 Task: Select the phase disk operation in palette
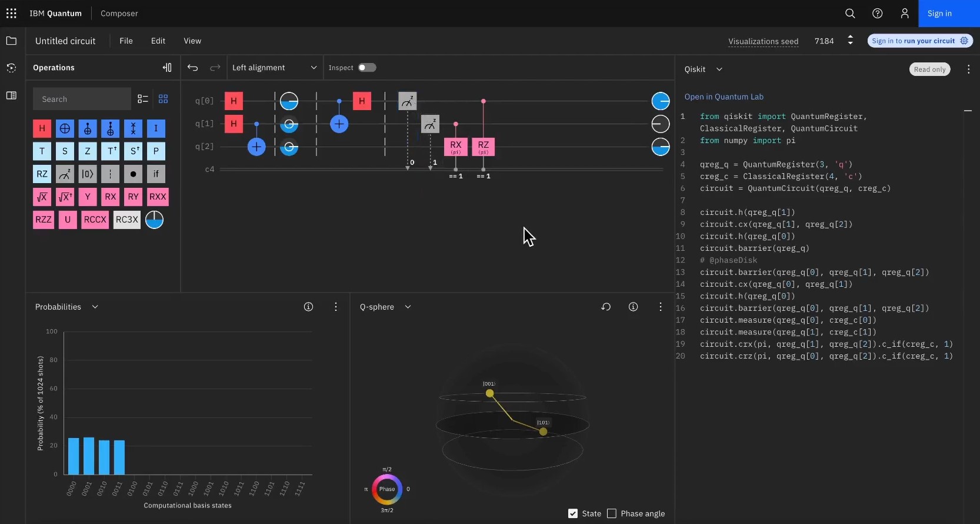(x=154, y=220)
